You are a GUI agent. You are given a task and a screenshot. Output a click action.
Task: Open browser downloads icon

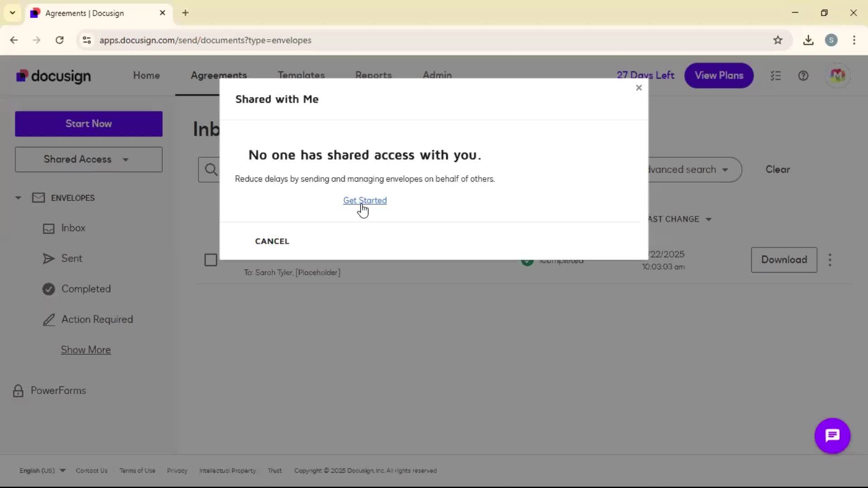(x=808, y=40)
